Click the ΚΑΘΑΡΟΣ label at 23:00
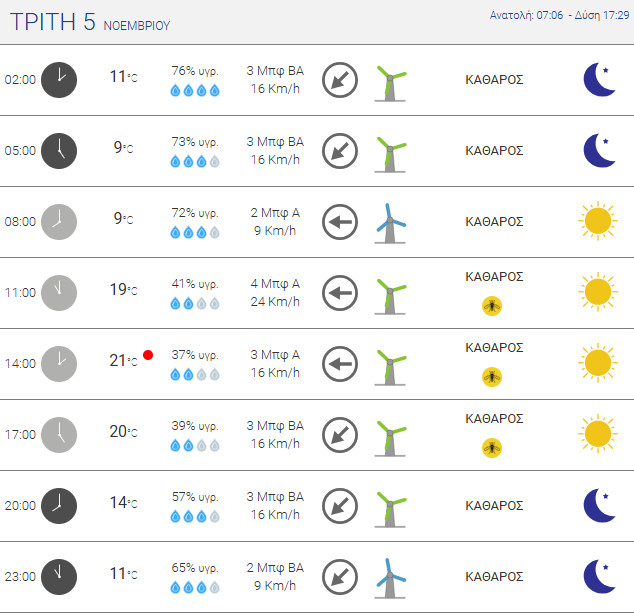Viewport: 634px width, 613px height. click(x=494, y=577)
